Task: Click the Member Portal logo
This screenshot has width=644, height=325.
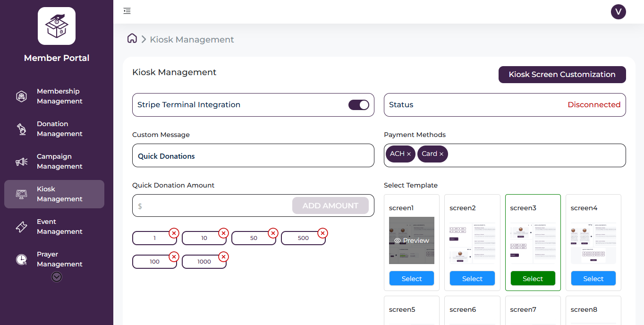Action: [x=56, y=26]
